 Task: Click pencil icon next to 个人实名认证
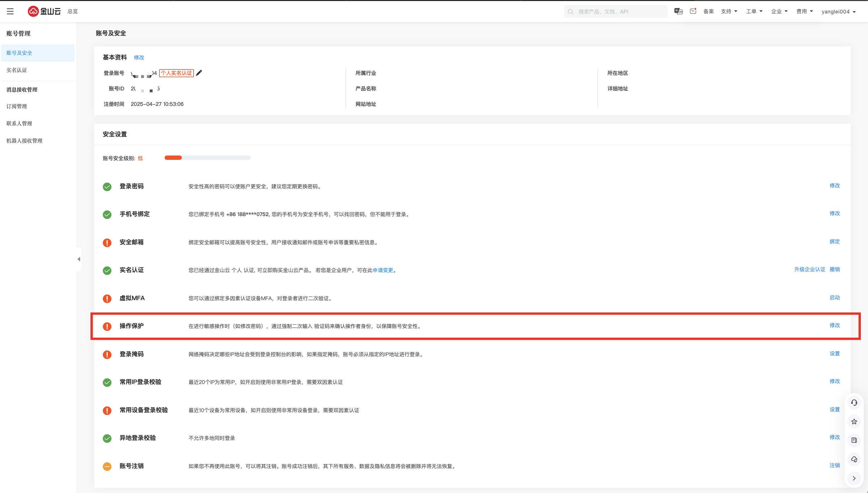(x=199, y=73)
